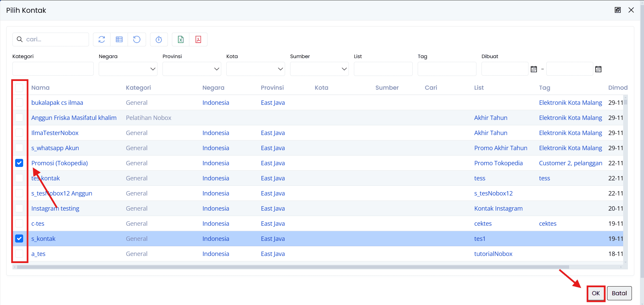Select all contacts via header checkbox
Screen dimensions: 644x305
pyautogui.click(x=19, y=88)
